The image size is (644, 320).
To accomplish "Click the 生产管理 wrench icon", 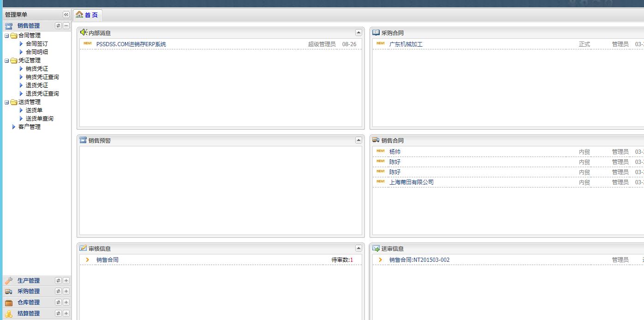I will (9, 281).
